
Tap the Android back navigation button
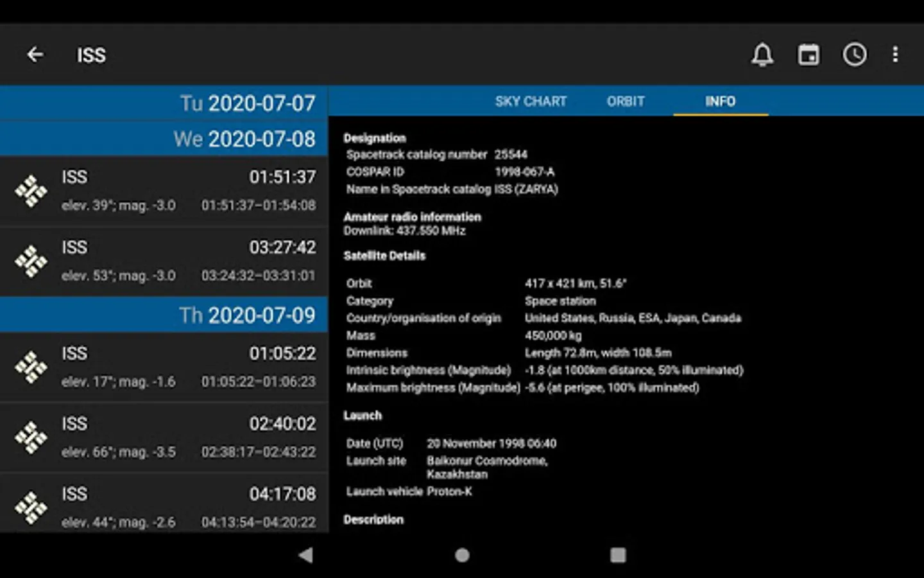306,555
